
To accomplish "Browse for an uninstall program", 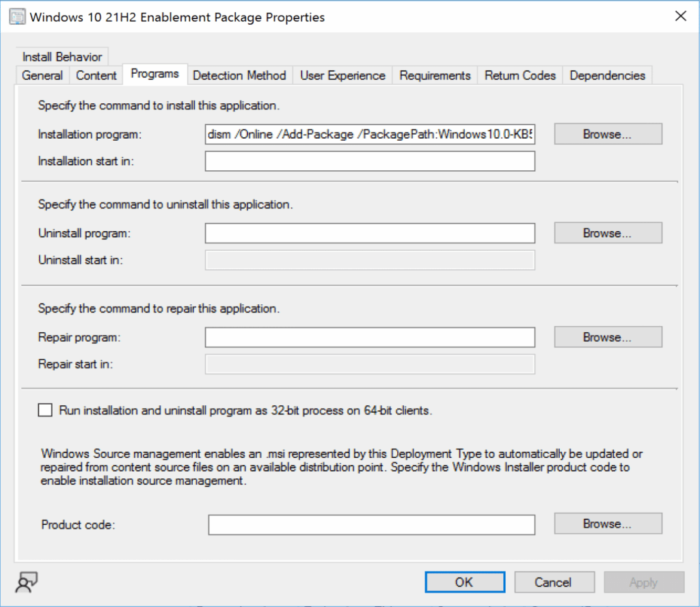I will pyautogui.click(x=607, y=232).
